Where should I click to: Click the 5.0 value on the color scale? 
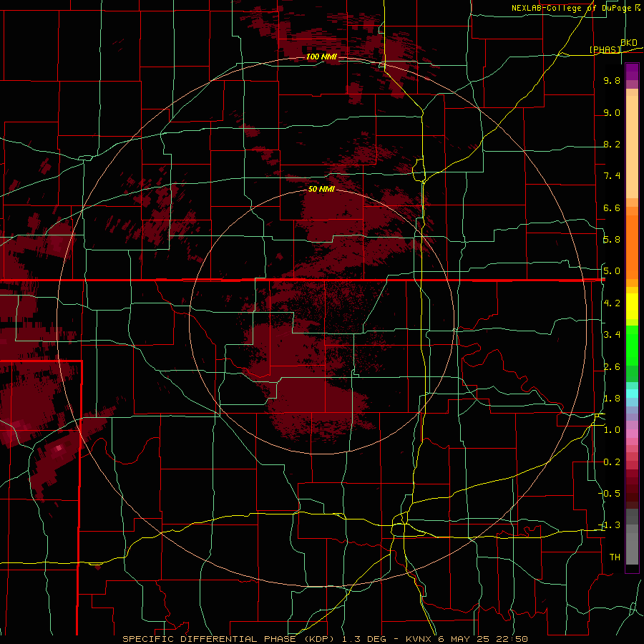(612, 271)
